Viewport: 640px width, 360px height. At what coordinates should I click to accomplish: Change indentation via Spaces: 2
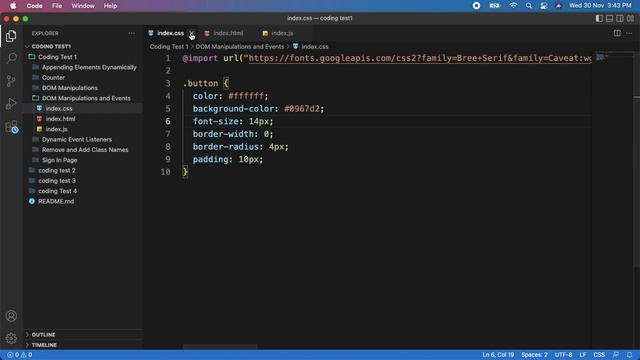pyautogui.click(x=534, y=355)
